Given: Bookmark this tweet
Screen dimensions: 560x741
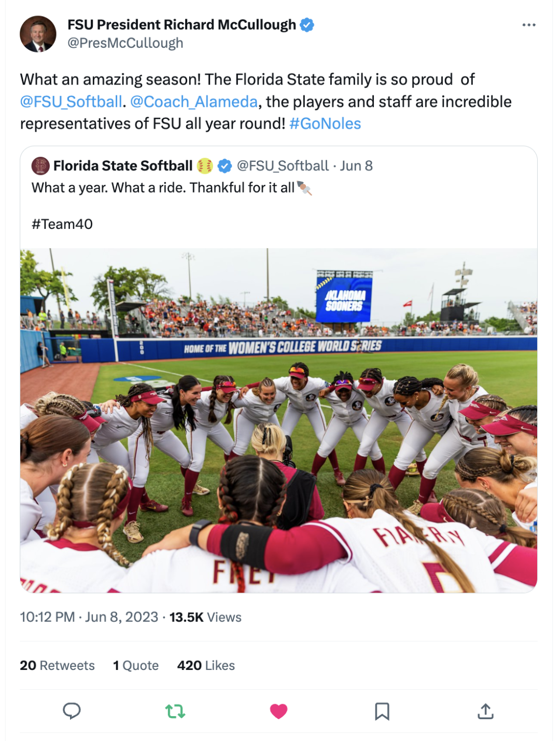Looking at the screenshot, I should 382,711.
